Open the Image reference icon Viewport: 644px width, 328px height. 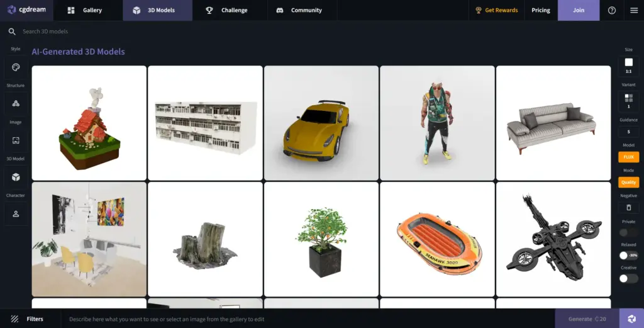(16, 140)
